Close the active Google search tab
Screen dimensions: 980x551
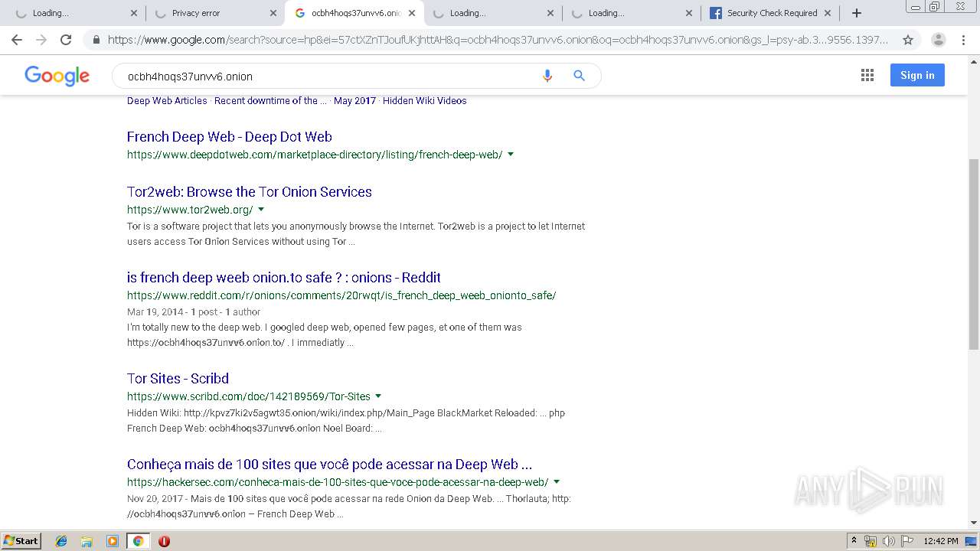pyautogui.click(x=412, y=13)
